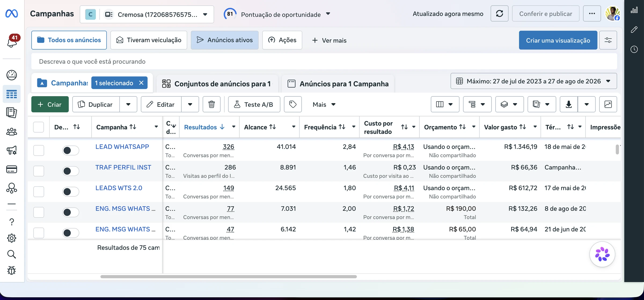Screen dimensions: 644x300
Task: Switch to Tiveram veiculação view
Action: pyautogui.click(x=149, y=40)
